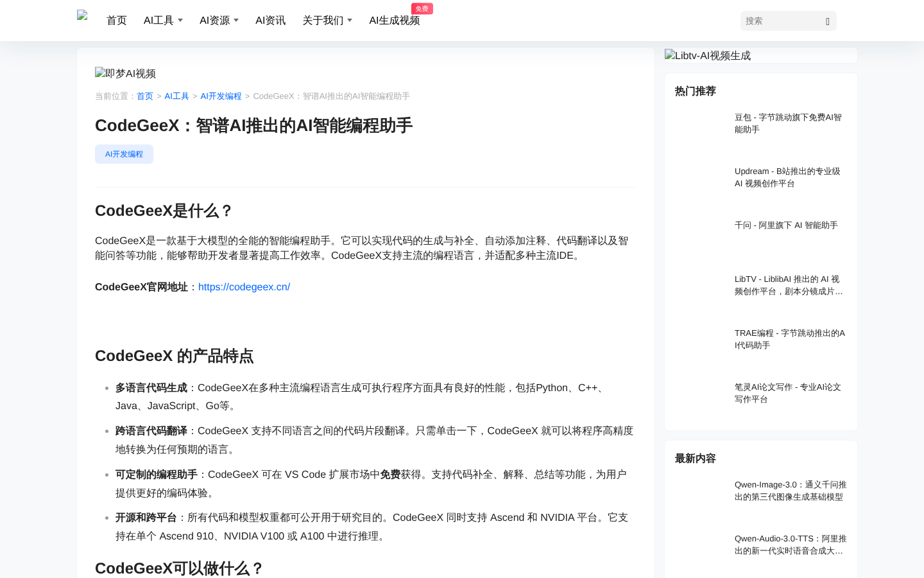Focus the 搜索 input field

click(782, 21)
